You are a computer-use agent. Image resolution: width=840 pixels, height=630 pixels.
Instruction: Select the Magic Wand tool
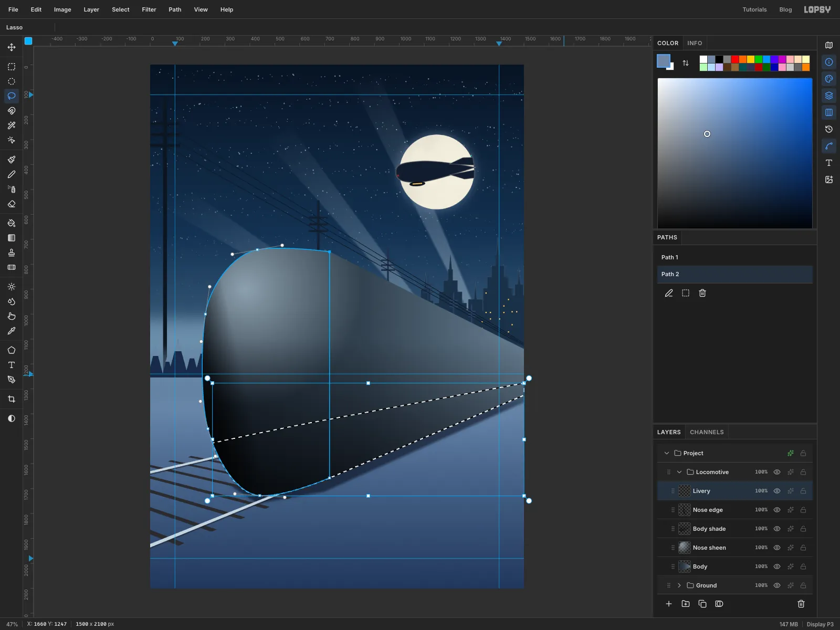click(12, 125)
